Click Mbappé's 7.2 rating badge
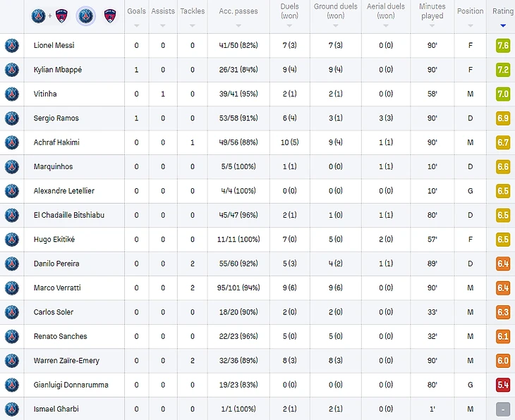Screen dimensions: 515x420 coord(503,70)
